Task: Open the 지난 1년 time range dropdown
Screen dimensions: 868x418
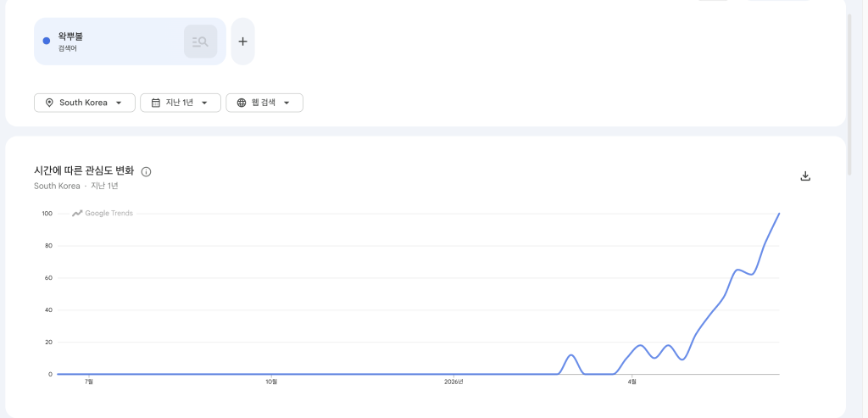Action: [x=181, y=103]
